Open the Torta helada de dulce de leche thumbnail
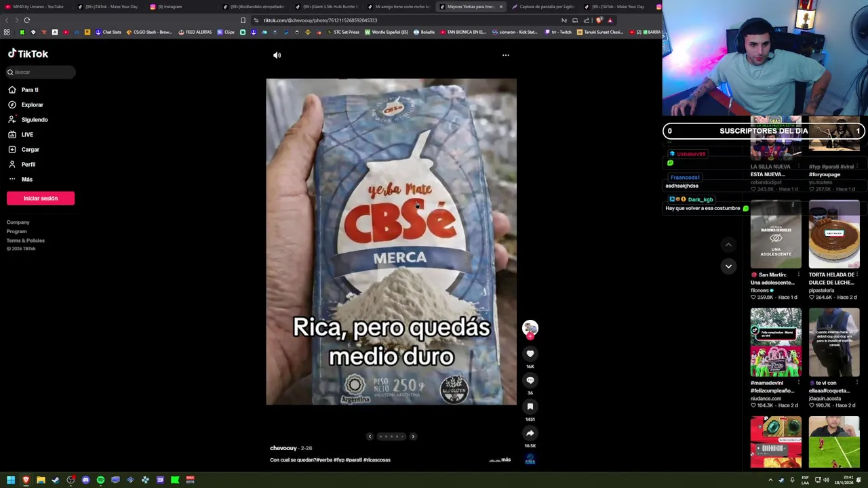 [834, 234]
